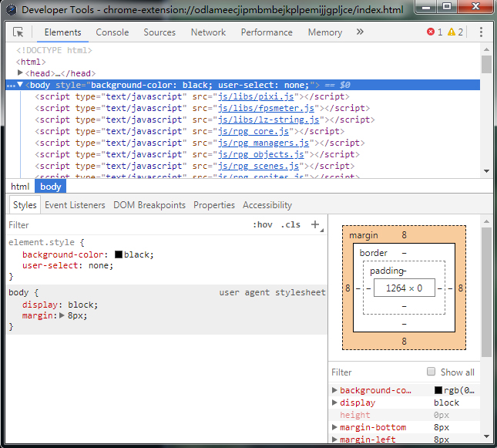Open the DOM Breakpoints tab
The image size is (497, 448).
(149, 205)
